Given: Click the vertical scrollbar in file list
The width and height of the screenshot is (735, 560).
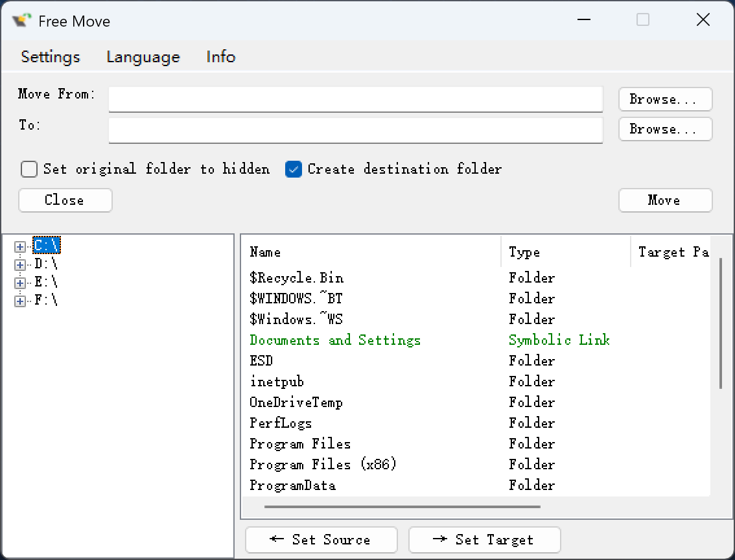Looking at the screenshot, I should 721,324.
